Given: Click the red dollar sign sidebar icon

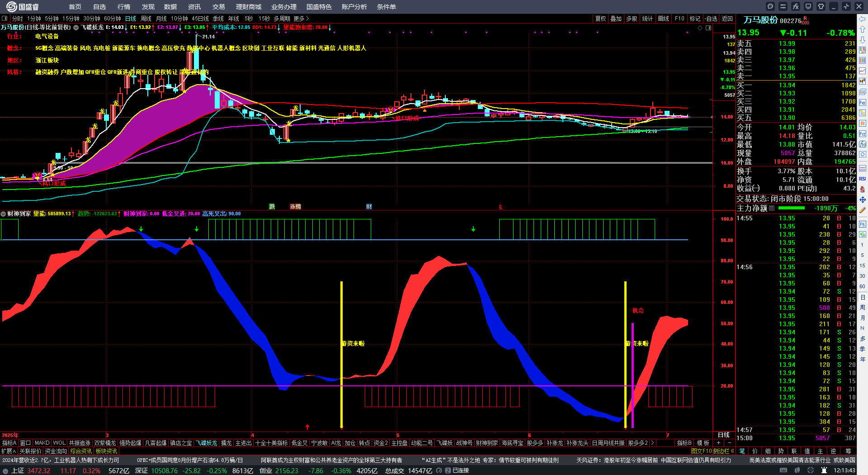Looking at the screenshot, I should click(x=863, y=189).
